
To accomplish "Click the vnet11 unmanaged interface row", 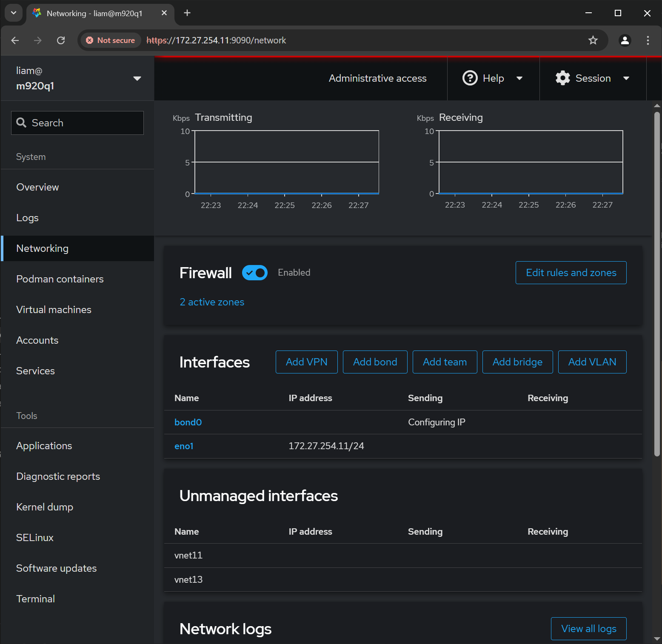I will [403, 556].
